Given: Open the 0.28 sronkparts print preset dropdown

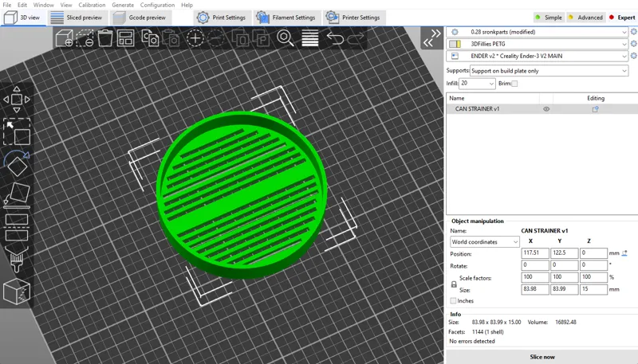Looking at the screenshot, I should (537, 32).
